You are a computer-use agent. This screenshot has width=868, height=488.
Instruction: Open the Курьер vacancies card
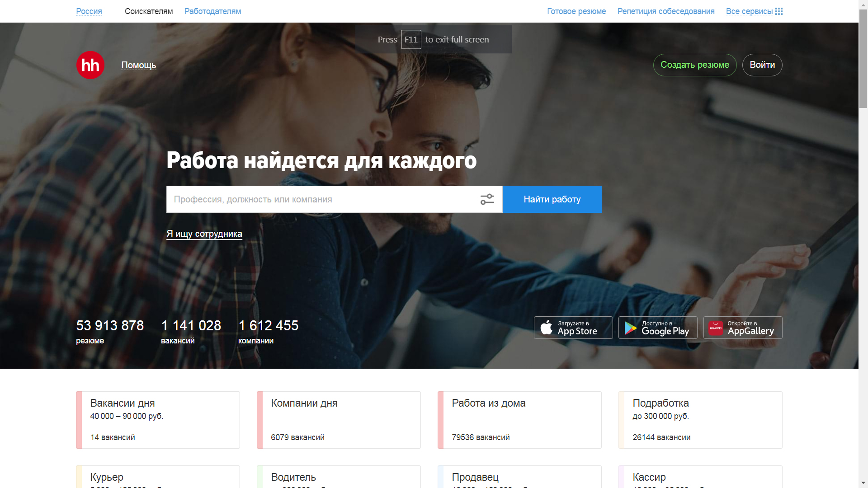click(158, 477)
